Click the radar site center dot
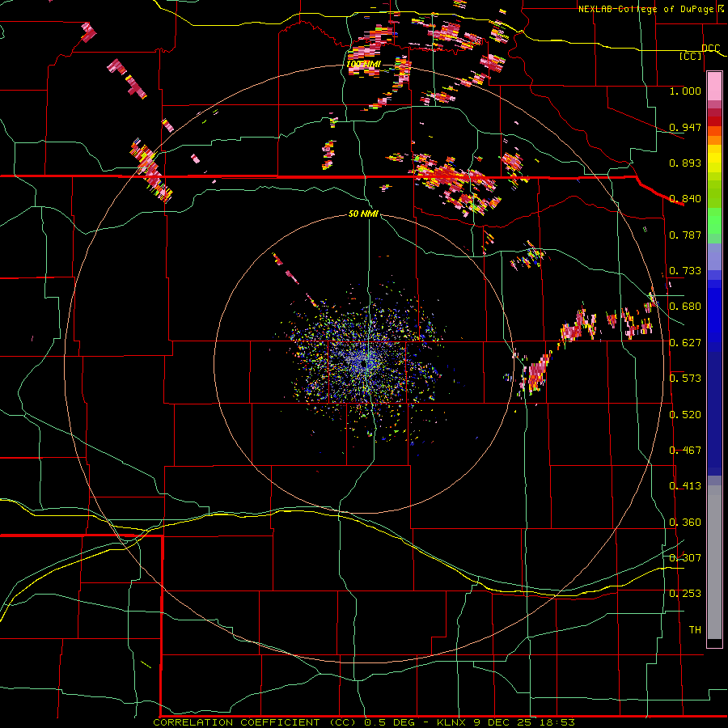Screen dimensions: 728x728 point(362,366)
